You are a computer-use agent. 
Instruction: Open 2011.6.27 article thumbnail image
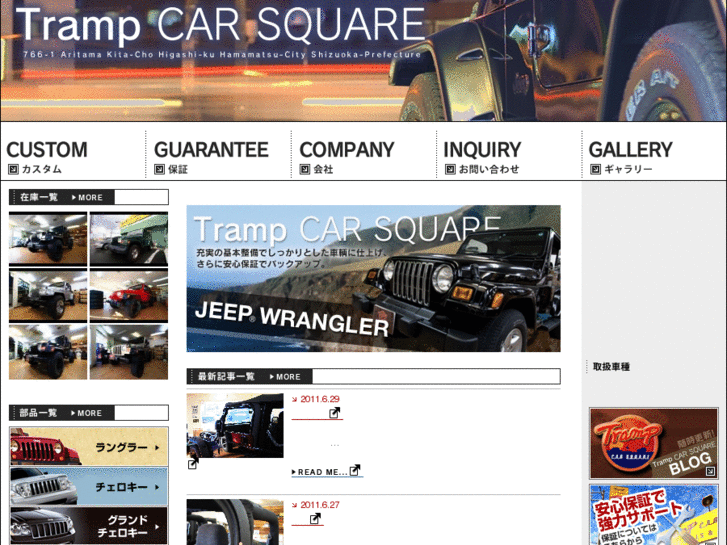point(235,522)
